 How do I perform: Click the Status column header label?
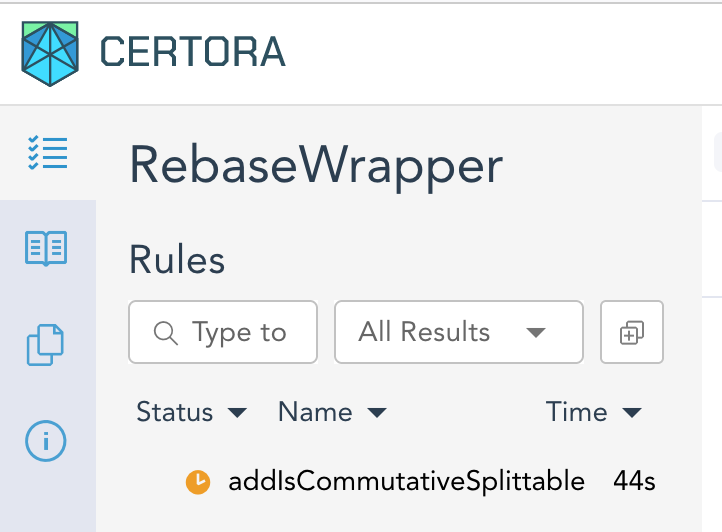click(x=174, y=412)
